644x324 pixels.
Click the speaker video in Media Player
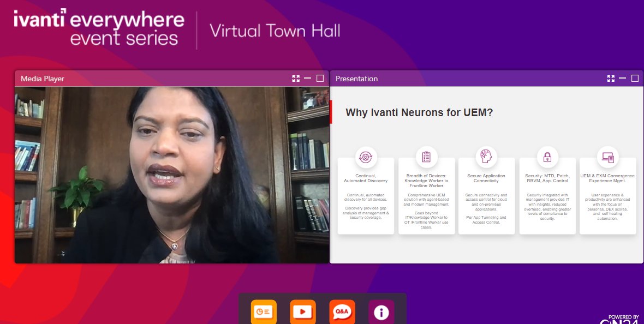pos(172,175)
